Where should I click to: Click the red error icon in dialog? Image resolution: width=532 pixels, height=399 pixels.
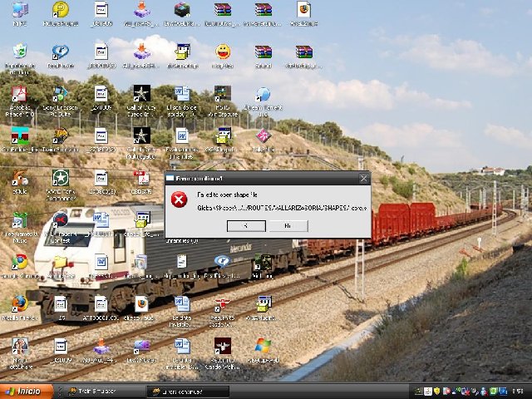[179, 199]
